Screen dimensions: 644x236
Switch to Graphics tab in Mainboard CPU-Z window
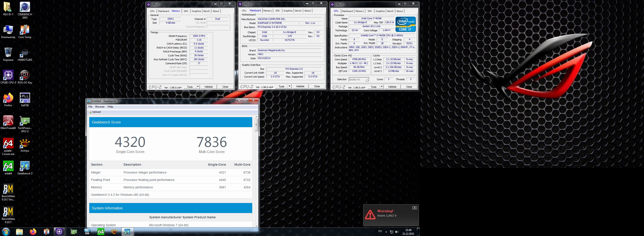[x=288, y=11]
